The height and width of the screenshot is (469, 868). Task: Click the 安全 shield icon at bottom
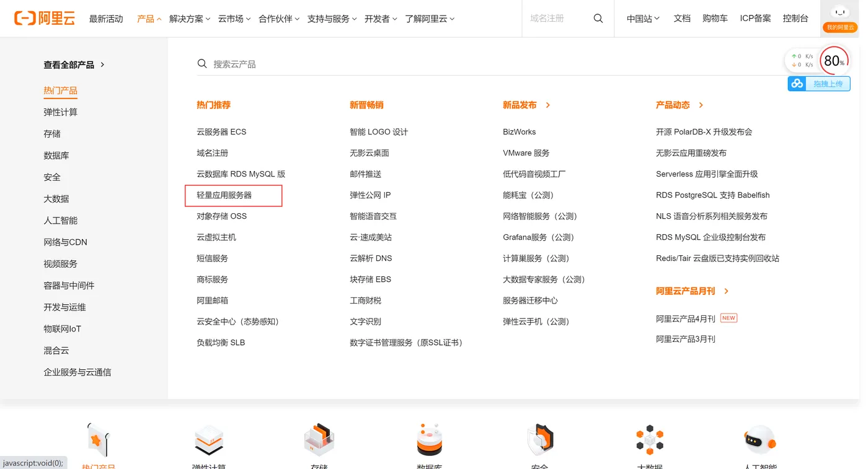(x=539, y=441)
